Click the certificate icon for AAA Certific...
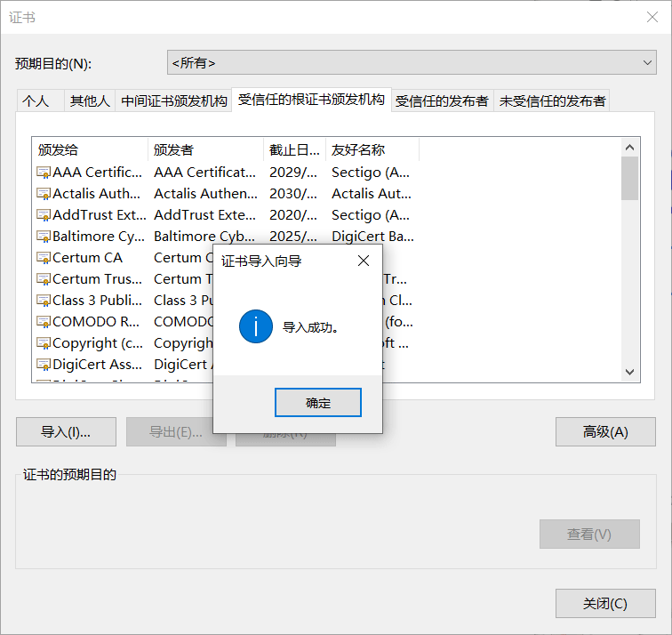The image size is (672, 635). tap(44, 173)
